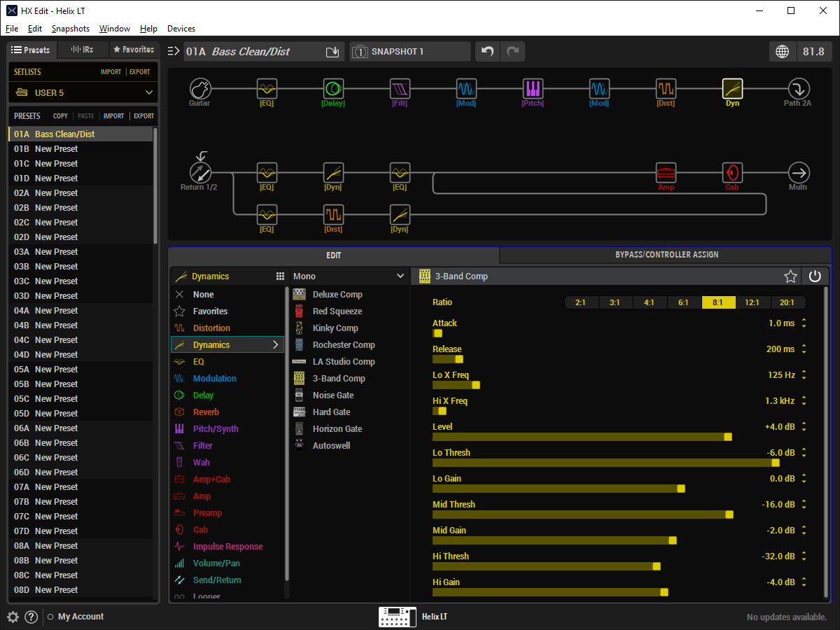The width and height of the screenshot is (840, 630).
Task: Click Import in the Presets header
Action: tap(113, 116)
